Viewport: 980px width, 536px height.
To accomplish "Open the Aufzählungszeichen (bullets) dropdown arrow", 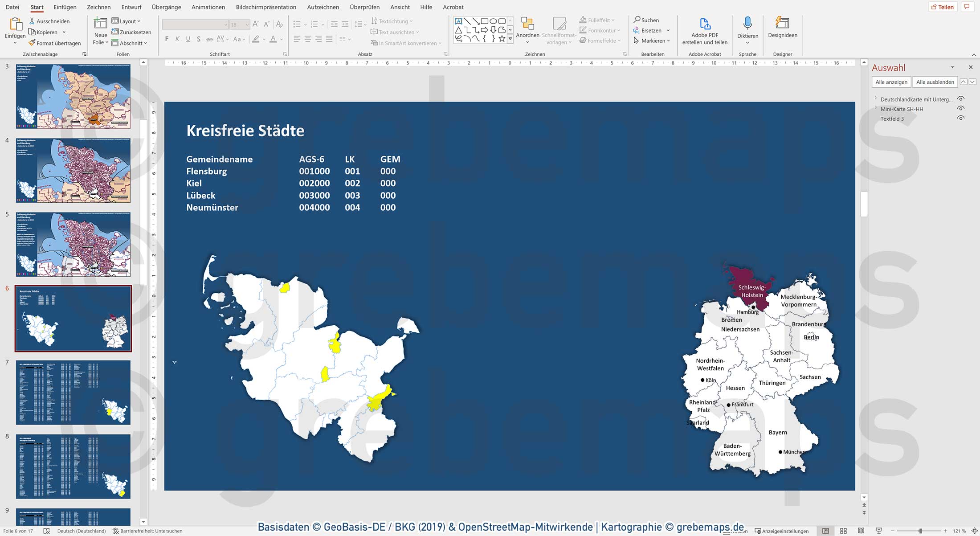I will [305, 24].
